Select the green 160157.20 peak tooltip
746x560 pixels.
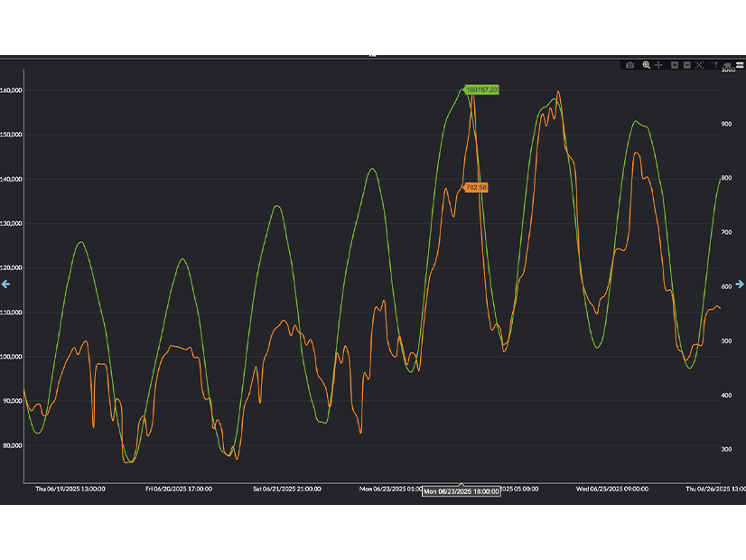click(481, 89)
